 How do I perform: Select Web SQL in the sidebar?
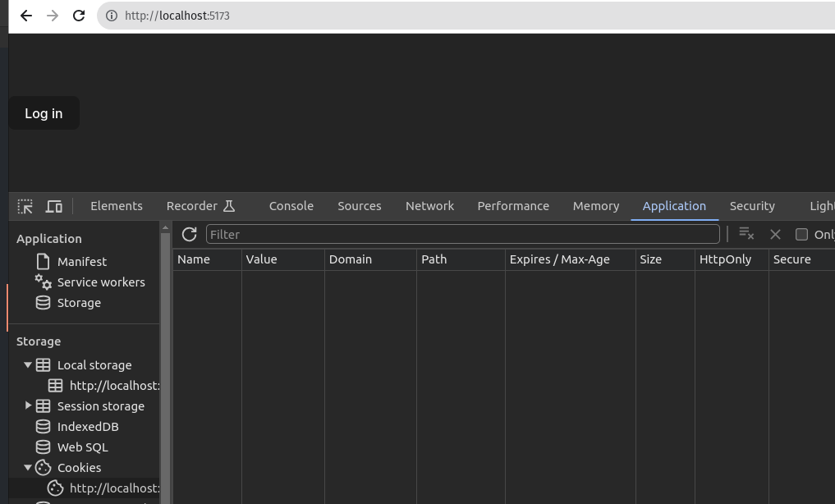click(x=83, y=447)
